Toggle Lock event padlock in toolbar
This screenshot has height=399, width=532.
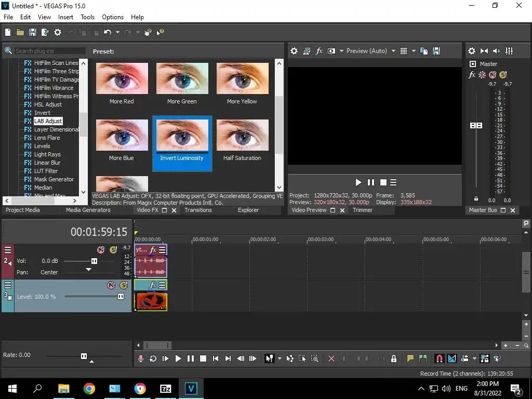(394, 358)
